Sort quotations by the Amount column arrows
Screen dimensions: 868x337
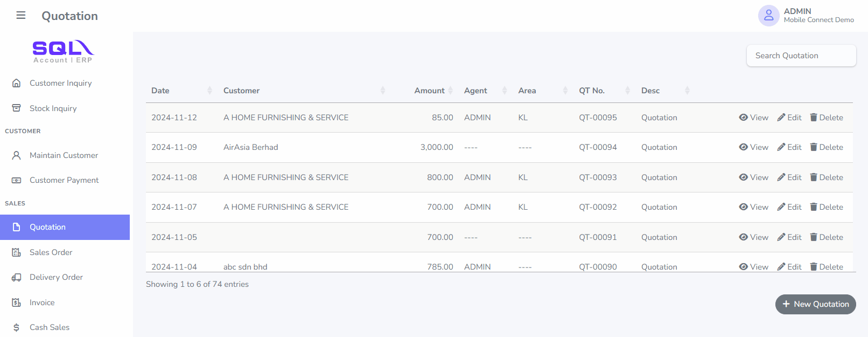pos(450,91)
